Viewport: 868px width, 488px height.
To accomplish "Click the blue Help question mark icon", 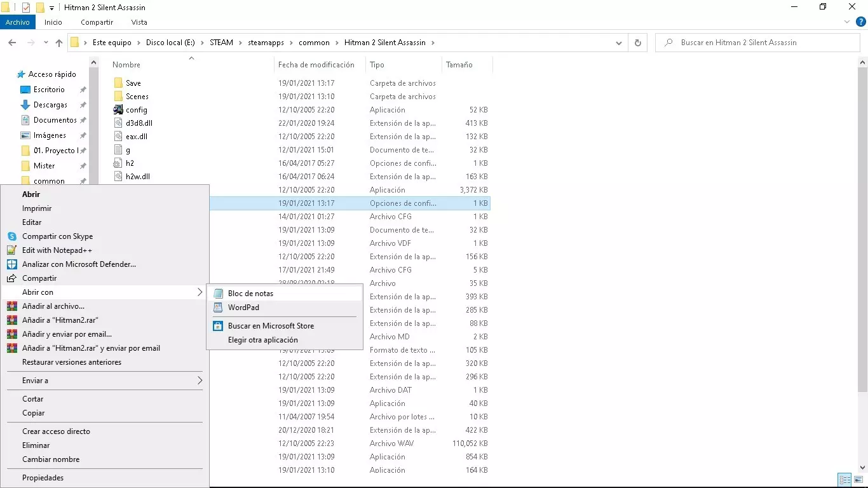I will click(x=861, y=22).
